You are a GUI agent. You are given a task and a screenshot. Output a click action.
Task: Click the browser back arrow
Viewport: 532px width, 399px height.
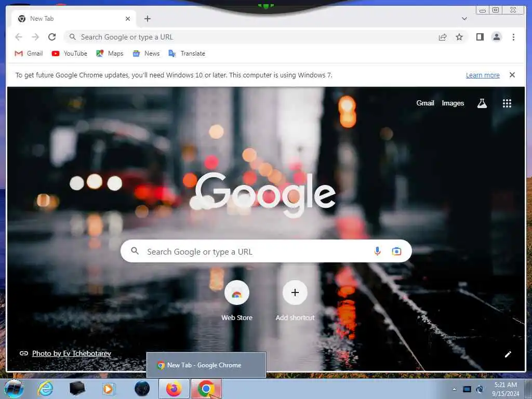click(19, 37)
